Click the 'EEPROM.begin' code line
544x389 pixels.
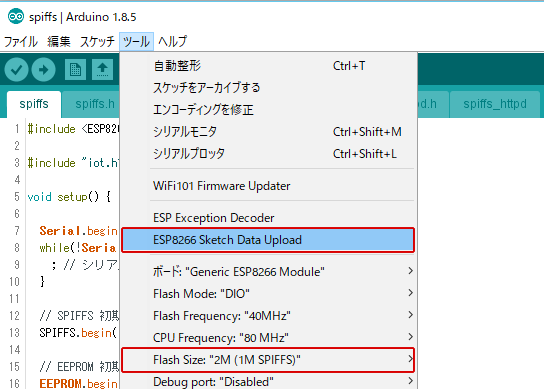pos(79,383)
